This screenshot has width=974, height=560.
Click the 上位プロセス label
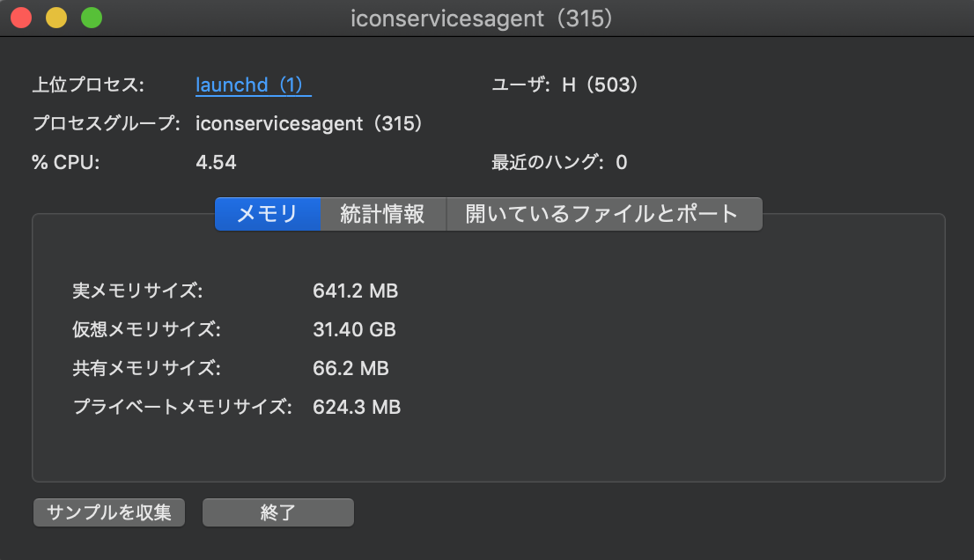pos(87,85)
